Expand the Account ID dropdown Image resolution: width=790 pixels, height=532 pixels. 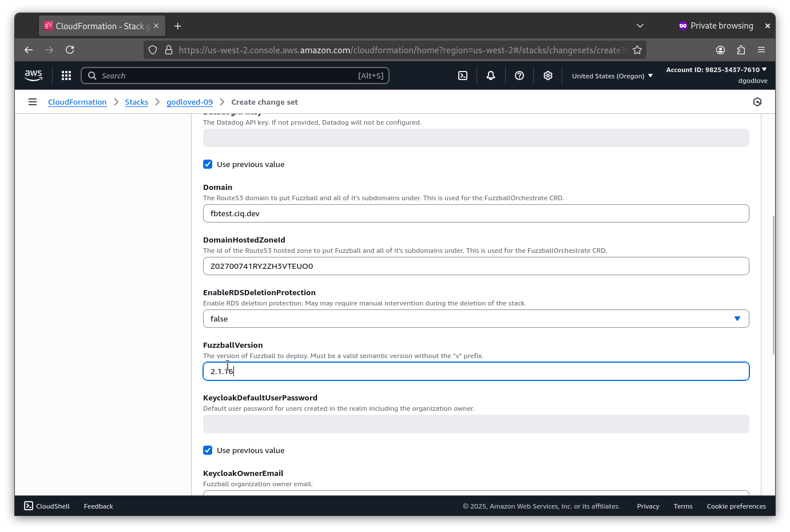click(716, 69)
